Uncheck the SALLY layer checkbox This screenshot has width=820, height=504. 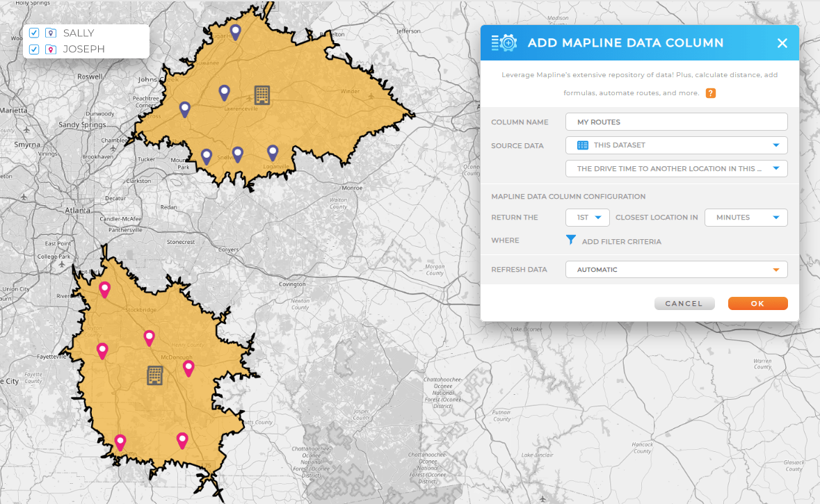click(34, 33)
